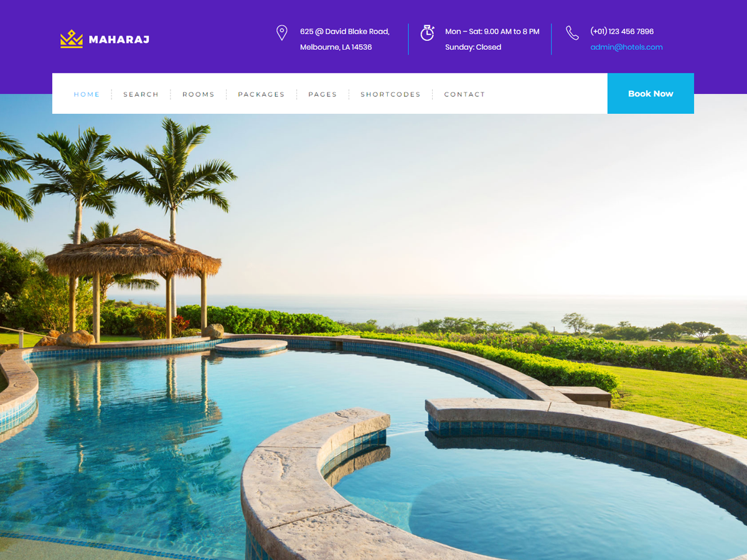This screenshot has height=560, width=747.
Task: Click the (+01) 123 456 7896 phone number
Action: tap(622, 31)
